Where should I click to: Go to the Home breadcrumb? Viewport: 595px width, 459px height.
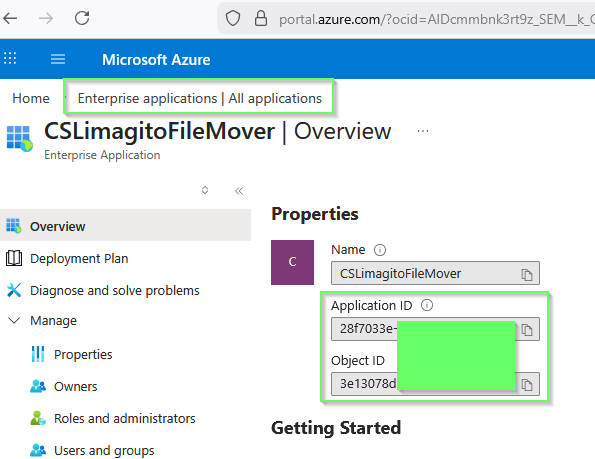point(31,98)
